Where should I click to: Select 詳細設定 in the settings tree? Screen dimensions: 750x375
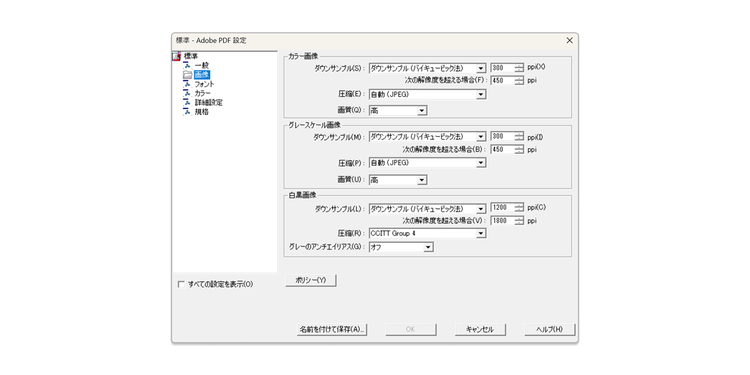click(x=209, y=102)
